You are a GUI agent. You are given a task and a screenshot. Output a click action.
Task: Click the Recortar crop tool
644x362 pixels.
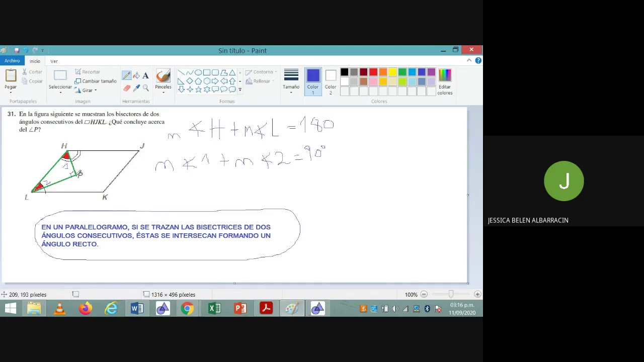[x=88, y=72]
